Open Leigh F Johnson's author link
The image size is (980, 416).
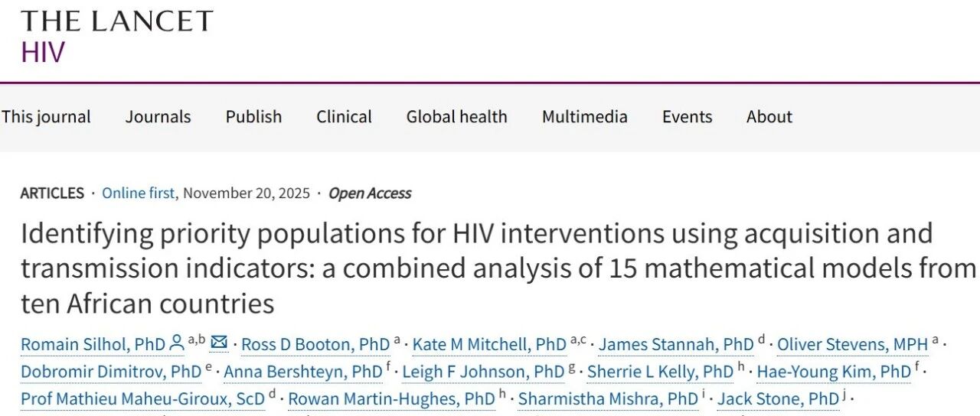click(x=483, y=372)
